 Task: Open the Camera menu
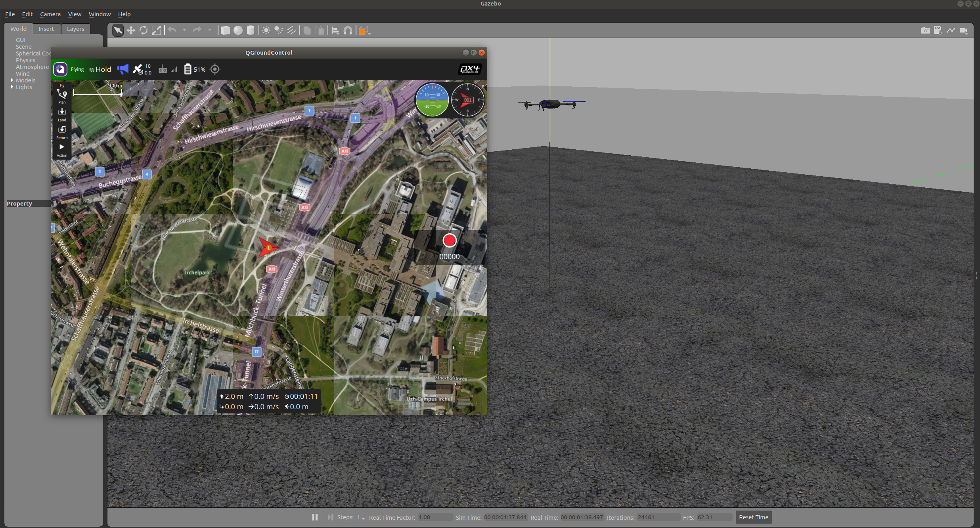(50, 14)
